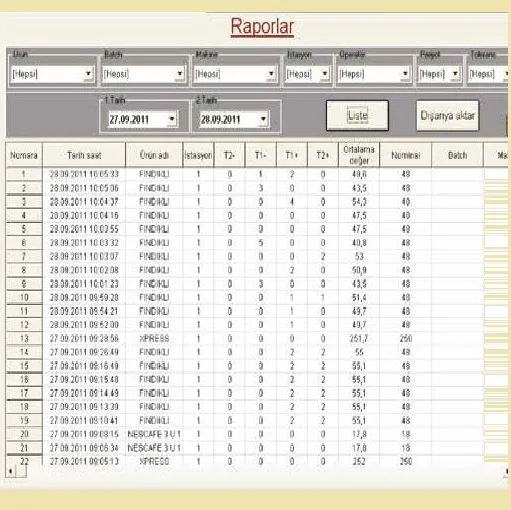Click the Ortalama değer column header
This screenshot has height=510, width=511.
[359, 155]
